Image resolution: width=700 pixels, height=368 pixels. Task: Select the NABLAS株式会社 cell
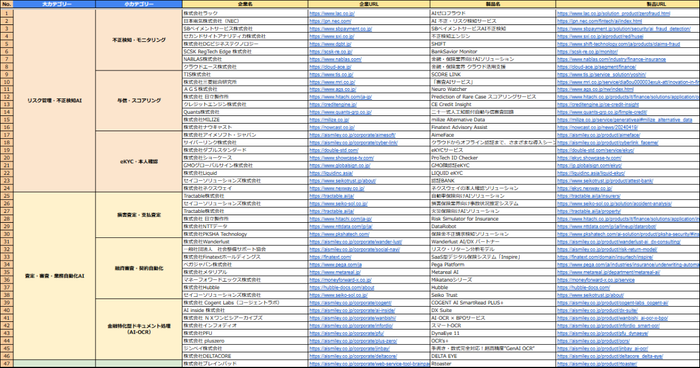coord(245,59)
